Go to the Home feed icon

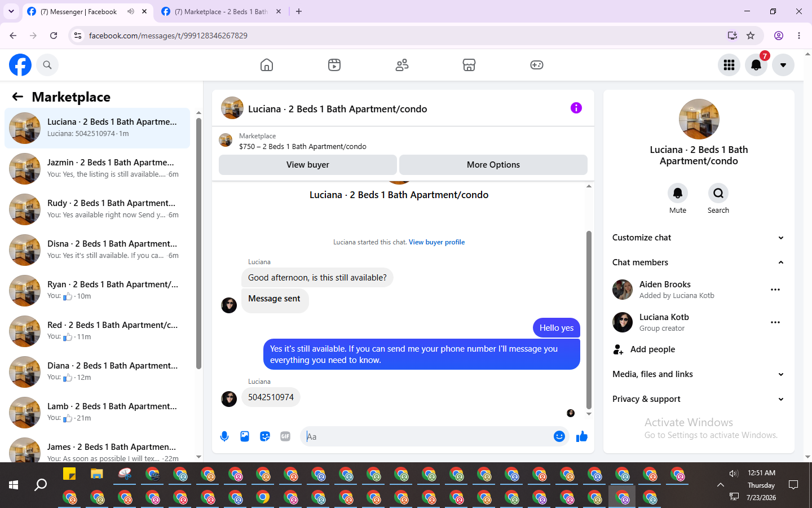[267, 65]
